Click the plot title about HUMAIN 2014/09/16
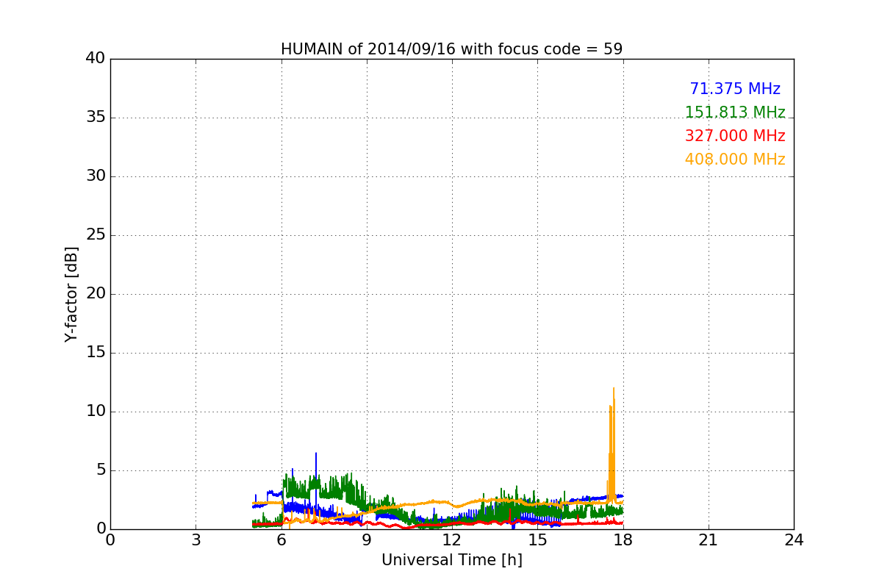 [451, 49]
